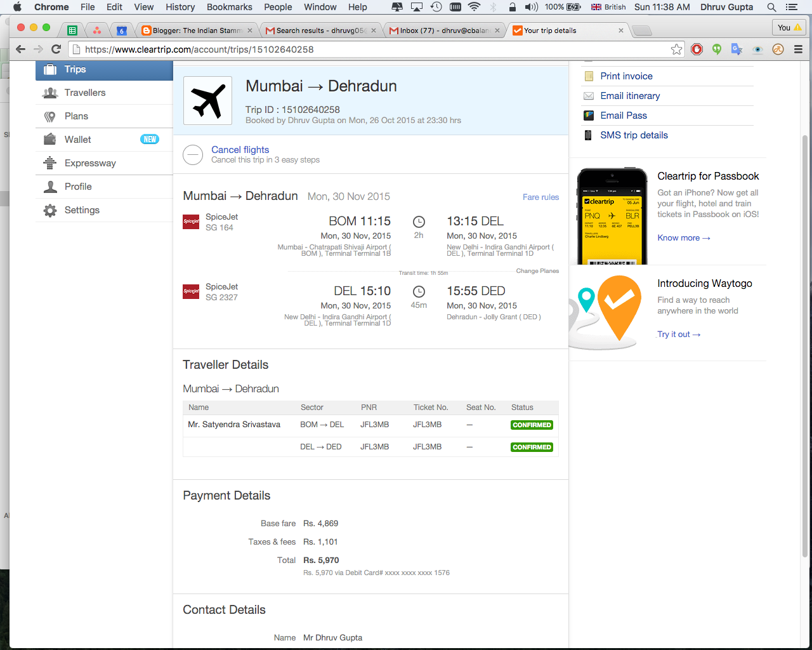
Task: Click the NEW badge next to Wallet
Action: point(150,140)
